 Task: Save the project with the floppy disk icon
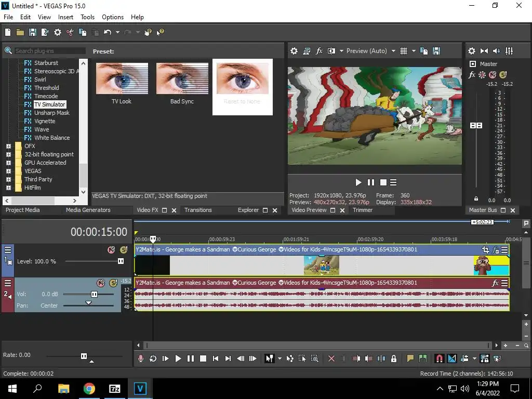coord(33,32)
